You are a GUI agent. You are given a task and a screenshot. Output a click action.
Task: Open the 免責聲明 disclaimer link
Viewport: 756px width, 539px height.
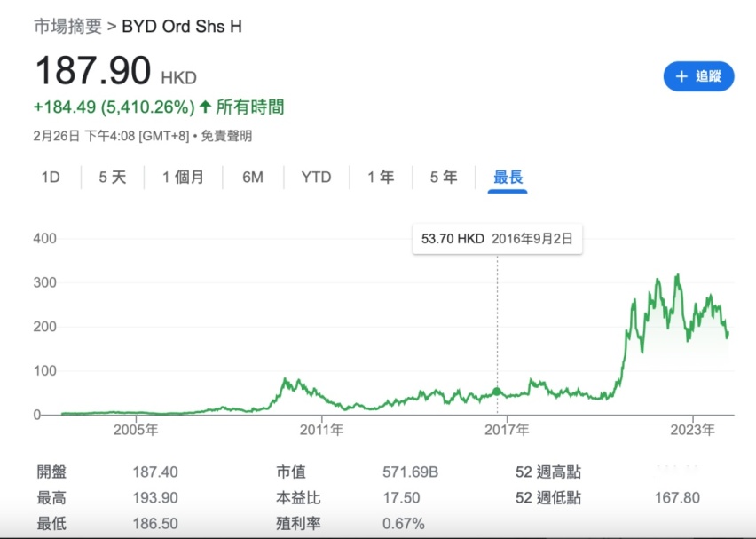[x=226, y=136]
